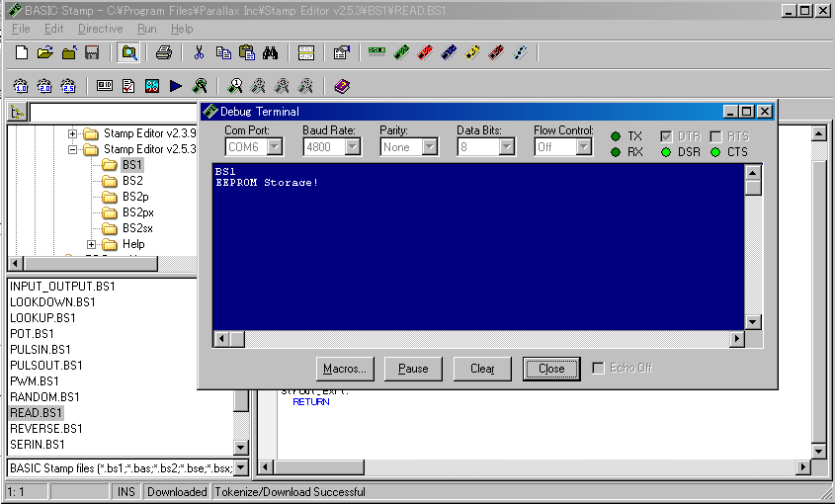Open the Memory Map icon

tap(152, 86)
